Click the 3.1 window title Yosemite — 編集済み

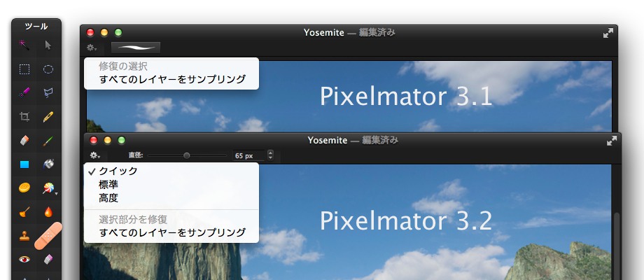349,33
